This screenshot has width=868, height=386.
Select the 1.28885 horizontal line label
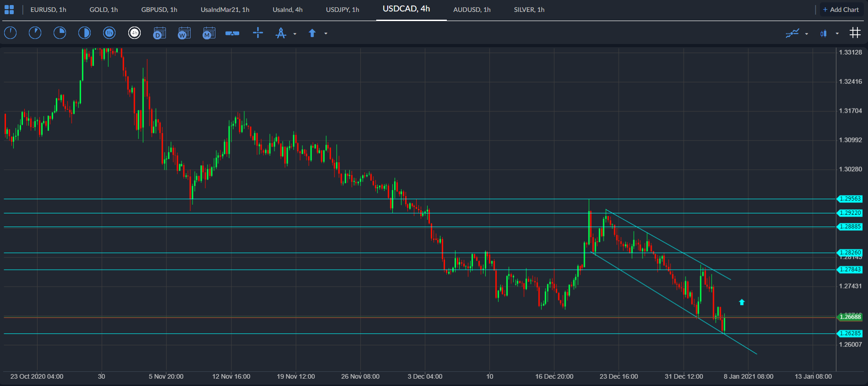click(x=850, y=227)
